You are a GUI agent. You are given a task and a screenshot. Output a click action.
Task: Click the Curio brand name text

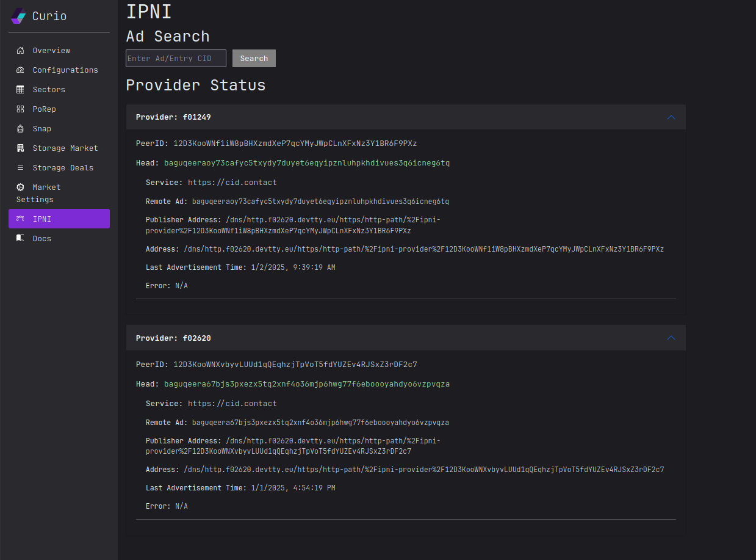[x=49, y=16]
